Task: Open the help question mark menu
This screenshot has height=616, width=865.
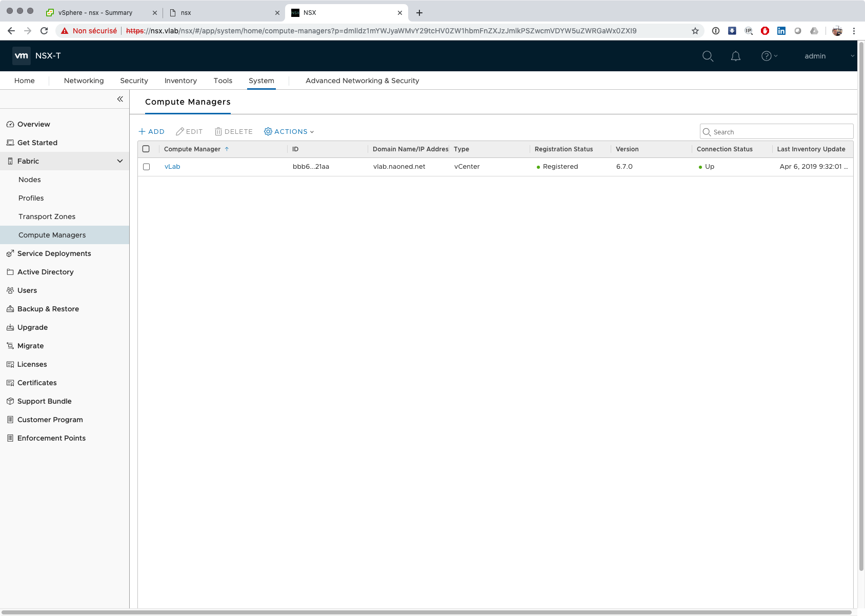Action: (768, 56)
